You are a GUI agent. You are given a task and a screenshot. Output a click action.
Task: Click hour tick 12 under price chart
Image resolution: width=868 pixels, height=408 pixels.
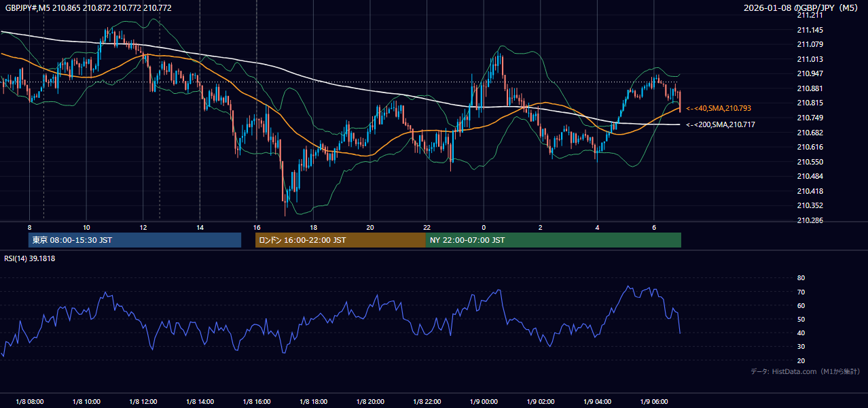click(x=143, y=227)
